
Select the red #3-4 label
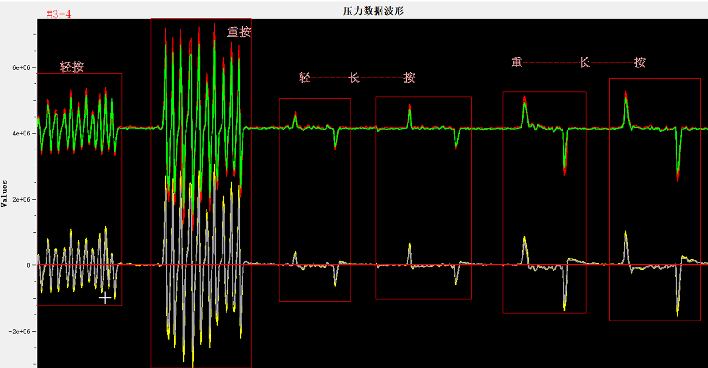(x=59, y=14)
